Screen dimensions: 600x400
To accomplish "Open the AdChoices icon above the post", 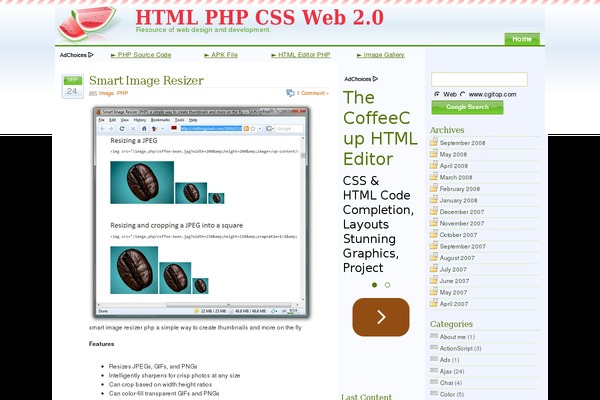I will click(91, 55).
